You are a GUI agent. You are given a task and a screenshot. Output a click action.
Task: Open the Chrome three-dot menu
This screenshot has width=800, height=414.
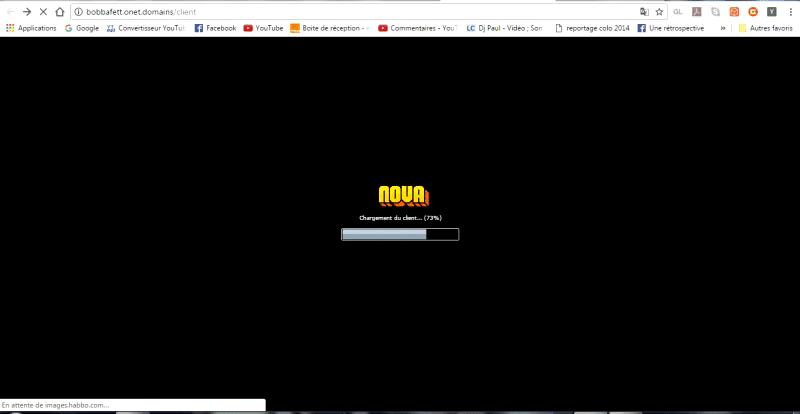789,12
